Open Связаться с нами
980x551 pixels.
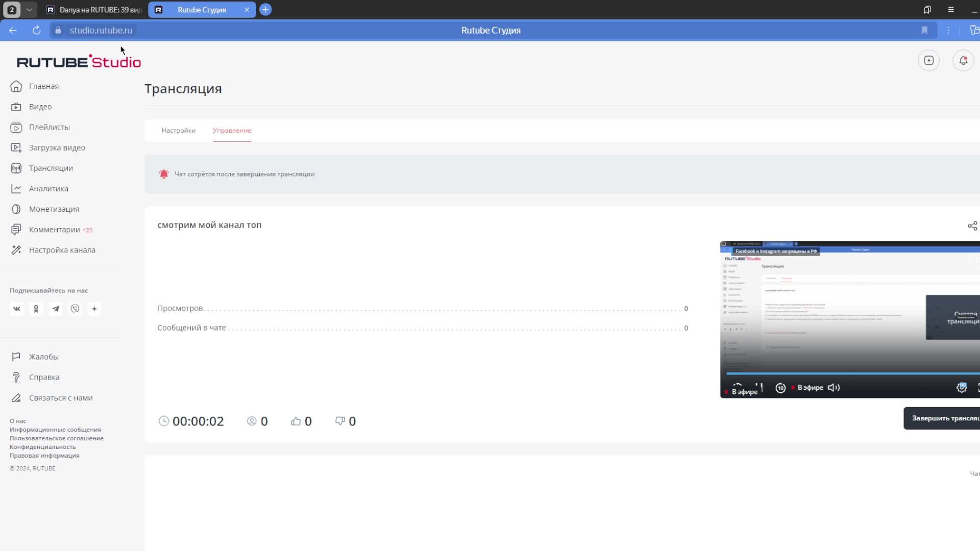click(x=51, y=397)
